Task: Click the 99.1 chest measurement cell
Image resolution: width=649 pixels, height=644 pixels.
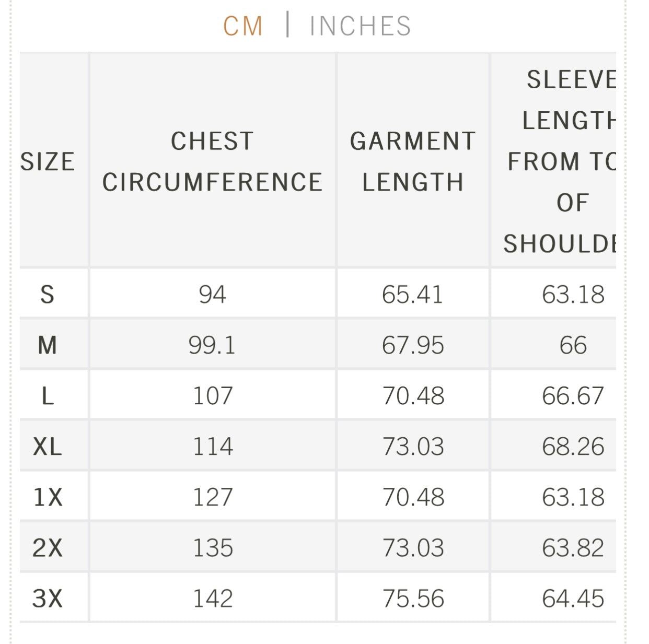Action: point(212,345)
